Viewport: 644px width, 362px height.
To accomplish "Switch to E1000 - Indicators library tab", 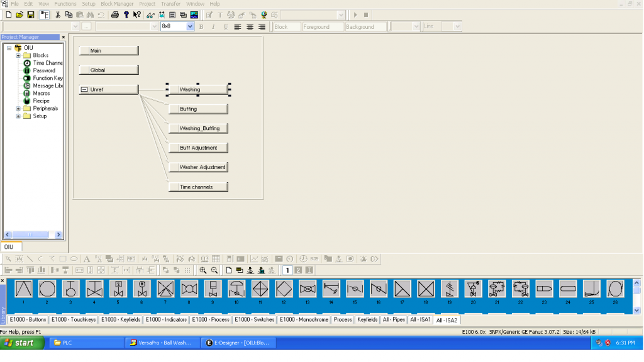I will [x=166, y=320].
